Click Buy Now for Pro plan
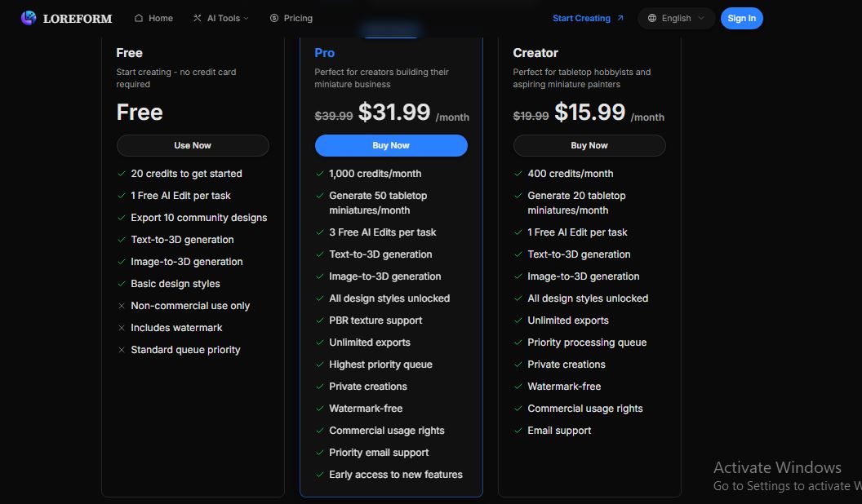This screenshot has height=504, width=862. (x=391, y=145)
